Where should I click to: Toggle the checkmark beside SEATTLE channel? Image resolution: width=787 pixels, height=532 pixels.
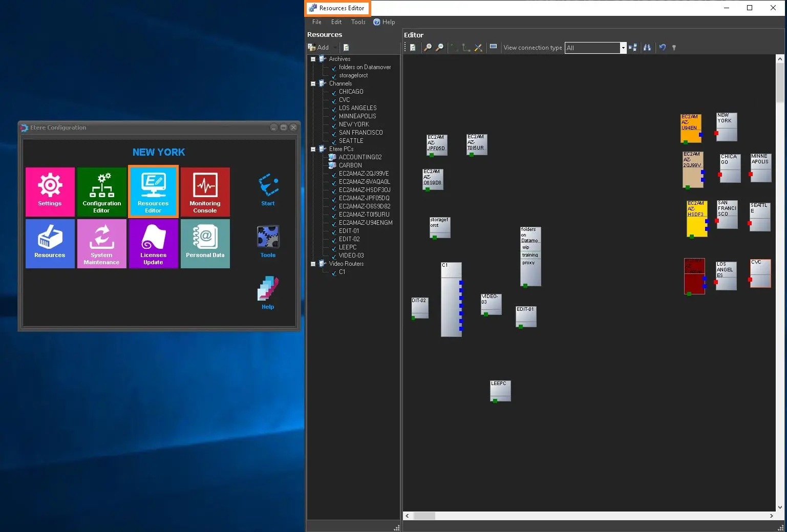[334, 142]
